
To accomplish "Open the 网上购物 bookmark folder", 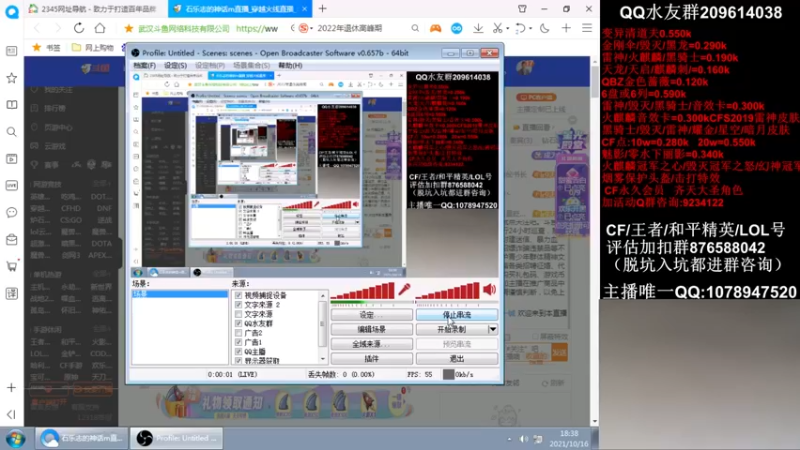I will click(92, 47).
